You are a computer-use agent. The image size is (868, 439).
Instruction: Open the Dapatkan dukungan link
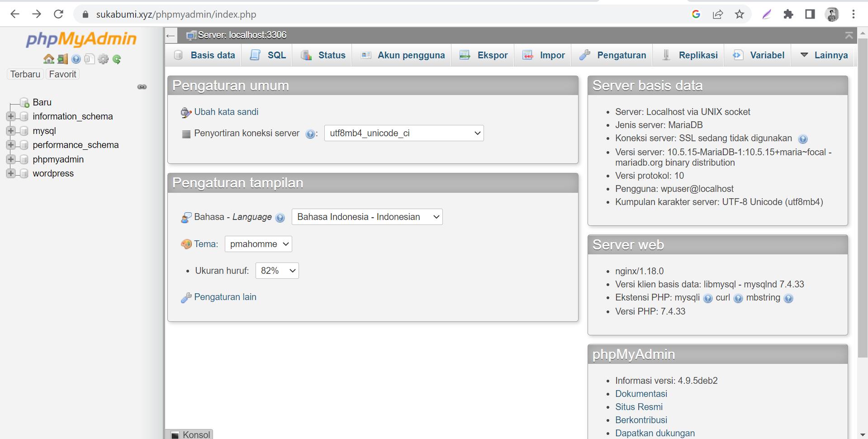(x=655, y=433)
